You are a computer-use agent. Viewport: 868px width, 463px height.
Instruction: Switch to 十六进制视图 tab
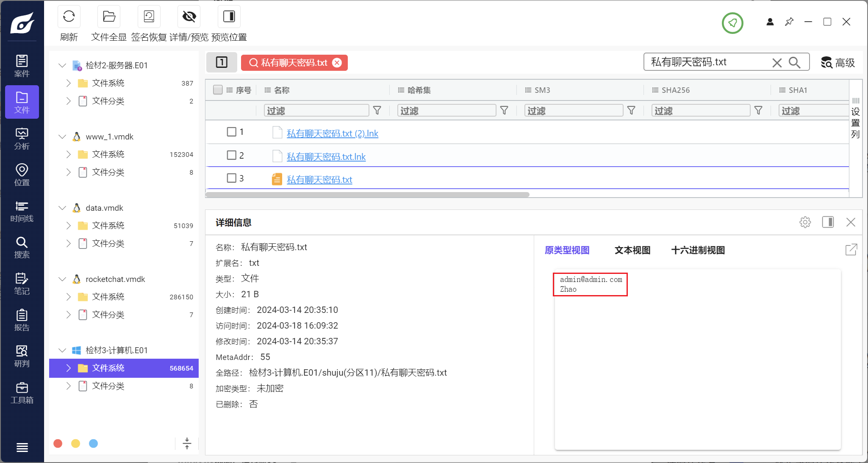698,250
